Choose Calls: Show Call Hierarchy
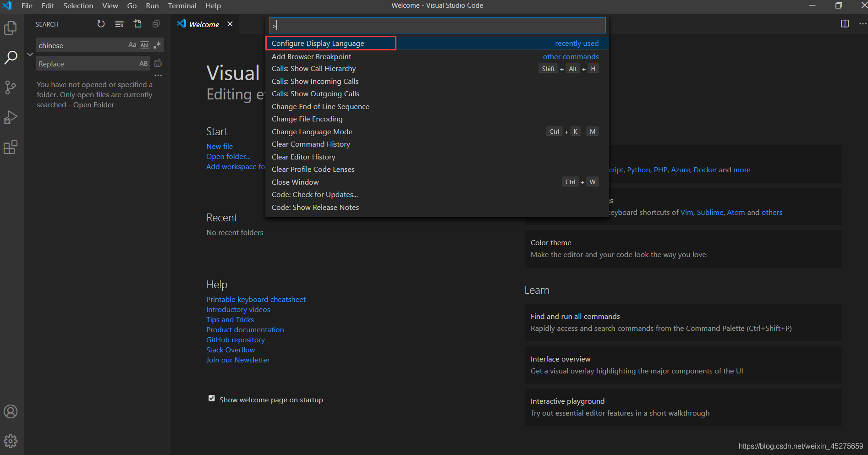The width and height of the screenshot is (868, 455). [x=437, y=69]
